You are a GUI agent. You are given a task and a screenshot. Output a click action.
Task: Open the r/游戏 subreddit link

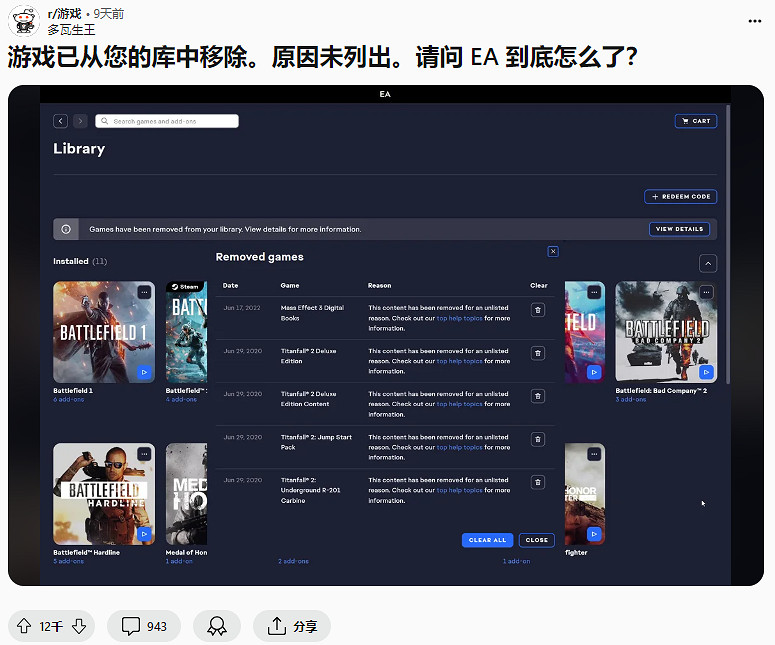64,14
